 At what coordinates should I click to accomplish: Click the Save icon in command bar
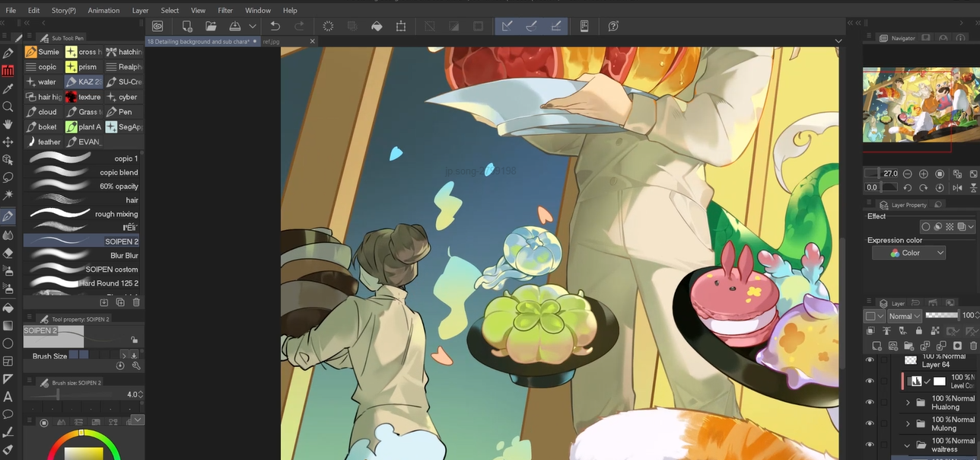[236, 26]
